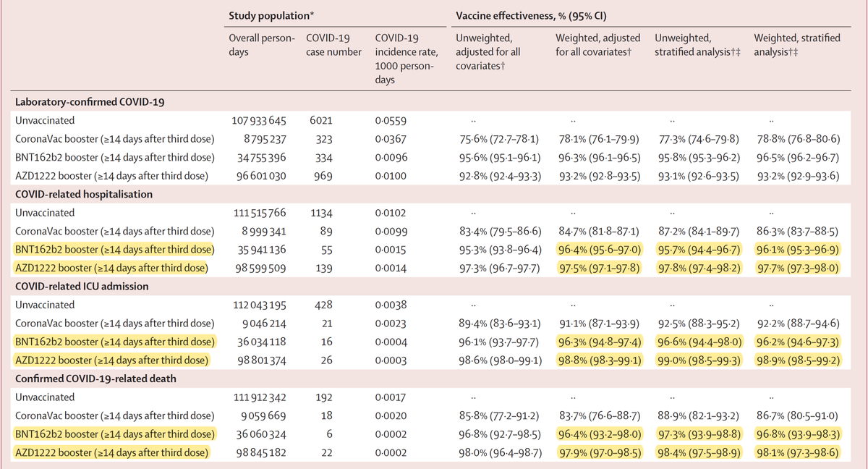Click the 'Laboratory-confirmed COVID-19' section heading

[90, 102]
